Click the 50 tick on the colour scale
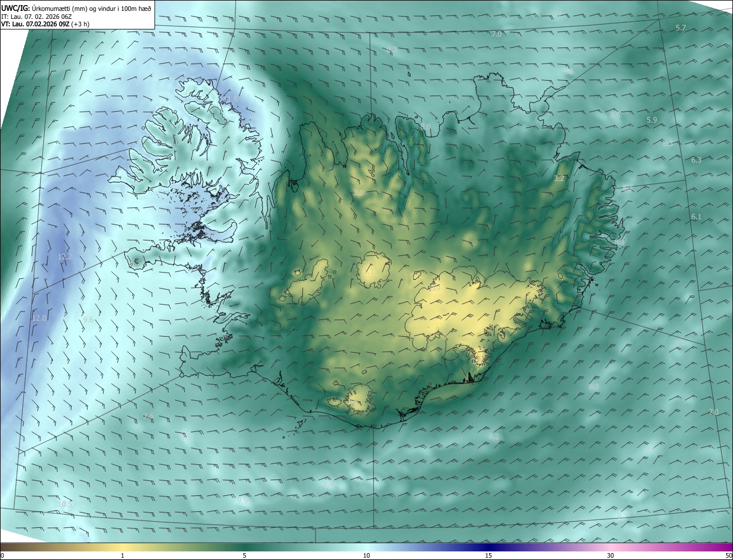The height and width of the screenshot is (560, 733). point(728,555)
